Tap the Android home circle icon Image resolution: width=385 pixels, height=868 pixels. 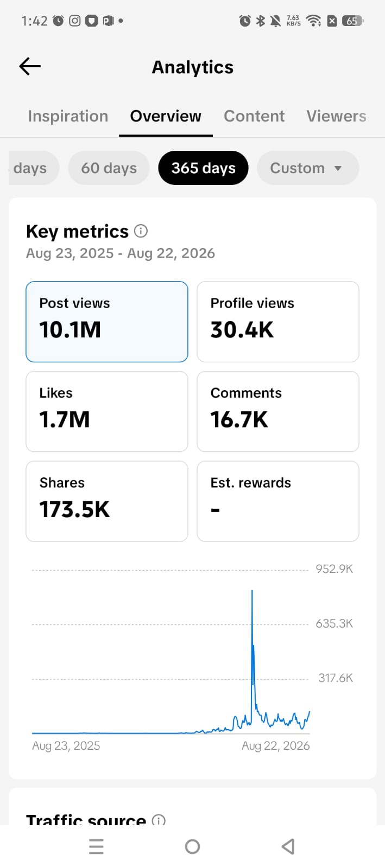192,846
